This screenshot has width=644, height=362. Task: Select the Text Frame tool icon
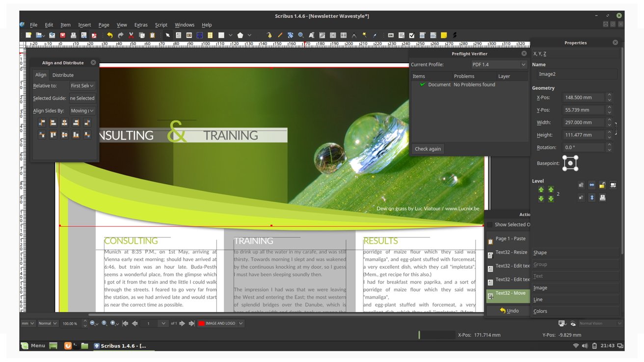click(178, 35)
